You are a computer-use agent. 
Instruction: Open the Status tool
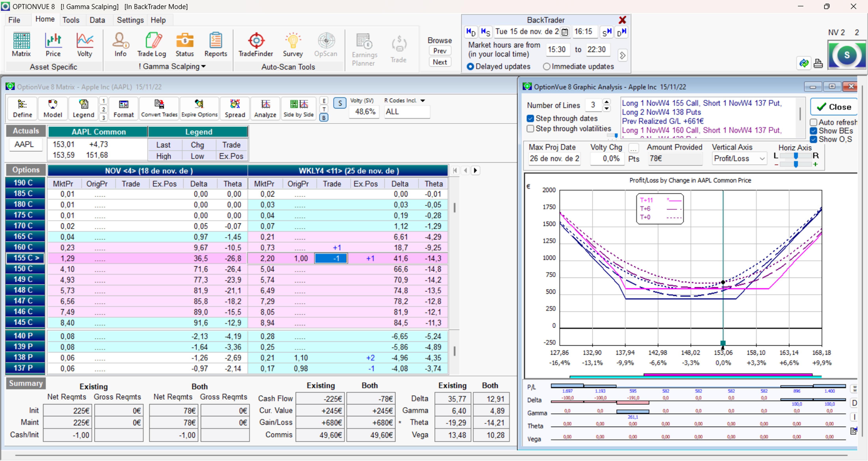coord(185,45)
